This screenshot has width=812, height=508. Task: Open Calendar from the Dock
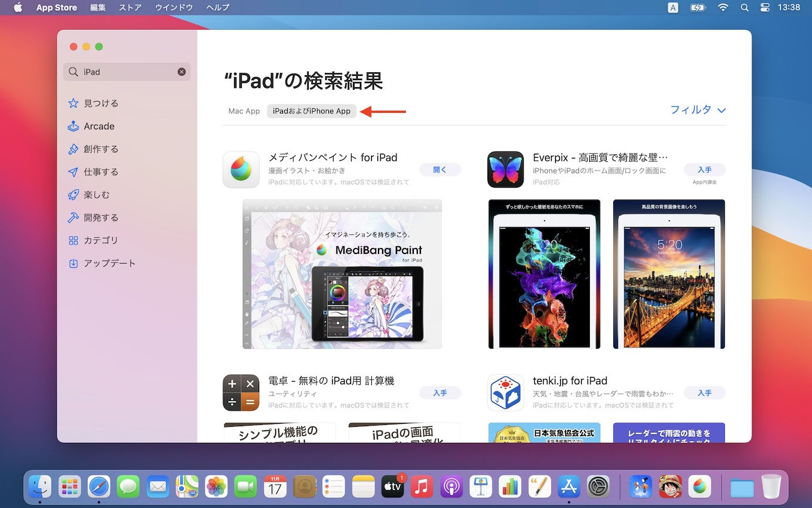tap(275, 486)
